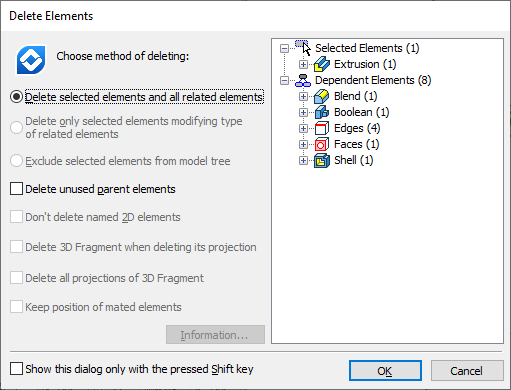Image resolution: width=511 pixels, height=390 pixels.
Task: Select the Shell (1) tree label
Action: (353, 160)
